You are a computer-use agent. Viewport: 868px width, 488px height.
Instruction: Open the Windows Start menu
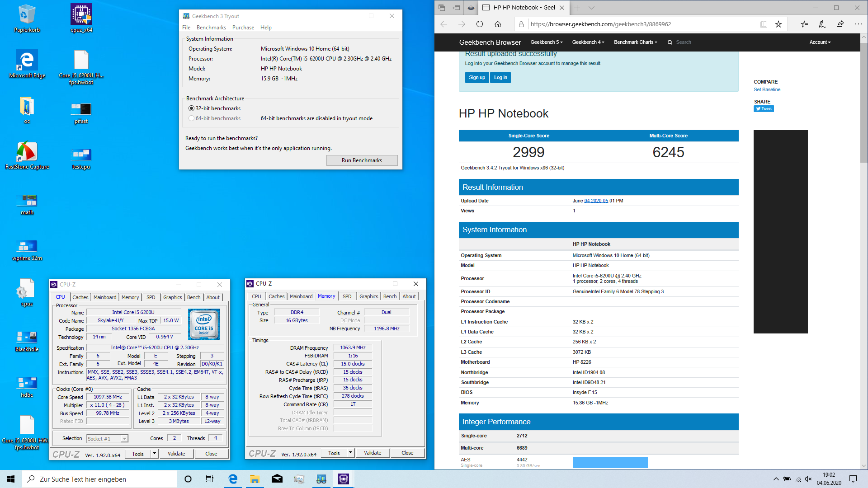pyautogui.click(x=11, y=479)
